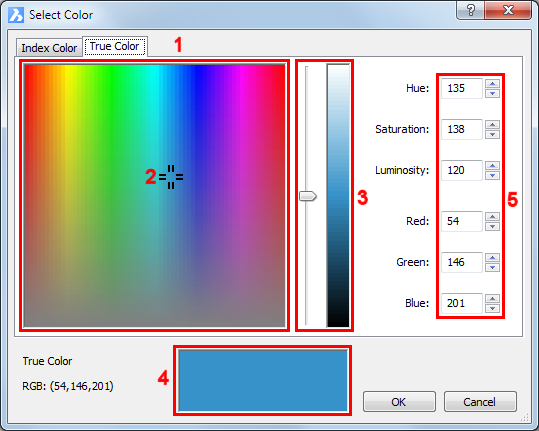
Task: Cancel the Select Color dialog
Action: 480,401
